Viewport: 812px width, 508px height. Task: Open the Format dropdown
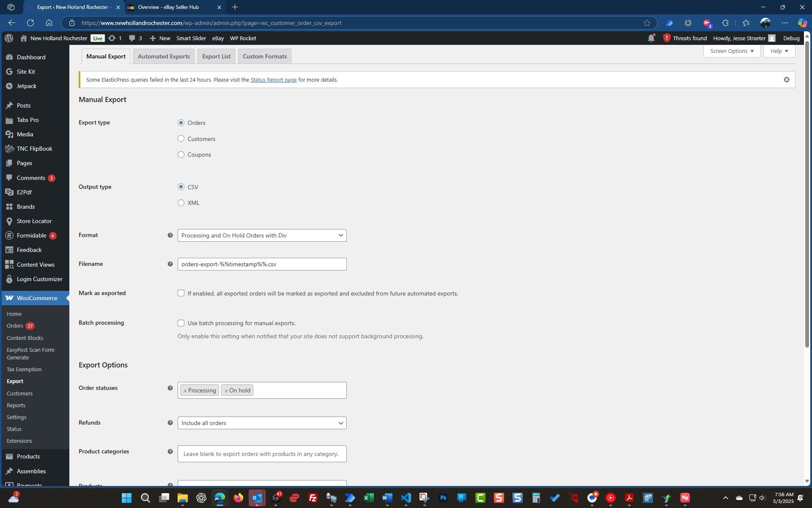coord(262,235)
